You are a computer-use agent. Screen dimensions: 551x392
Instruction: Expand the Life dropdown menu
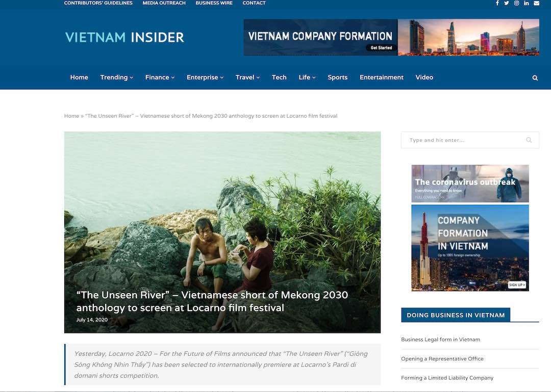[307, 77]
